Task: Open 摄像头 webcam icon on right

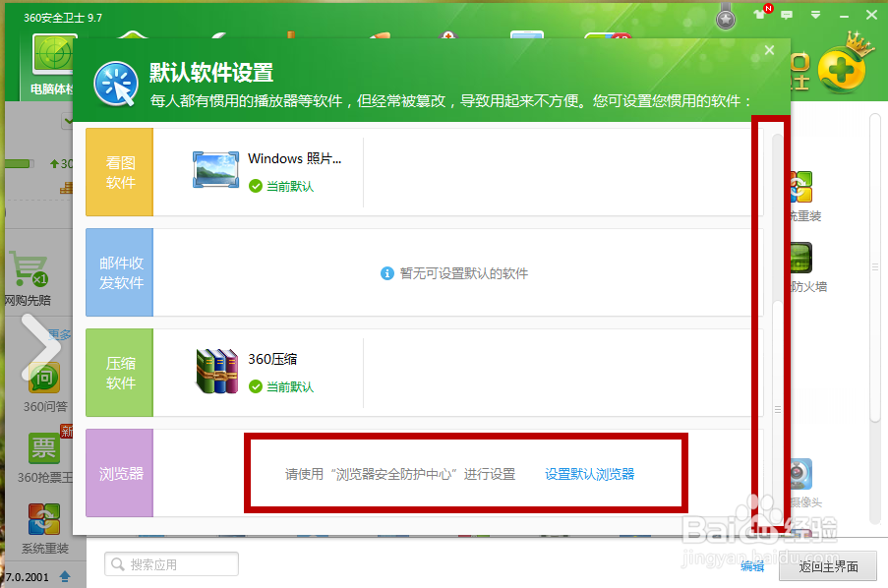Action: pos(801,474)
